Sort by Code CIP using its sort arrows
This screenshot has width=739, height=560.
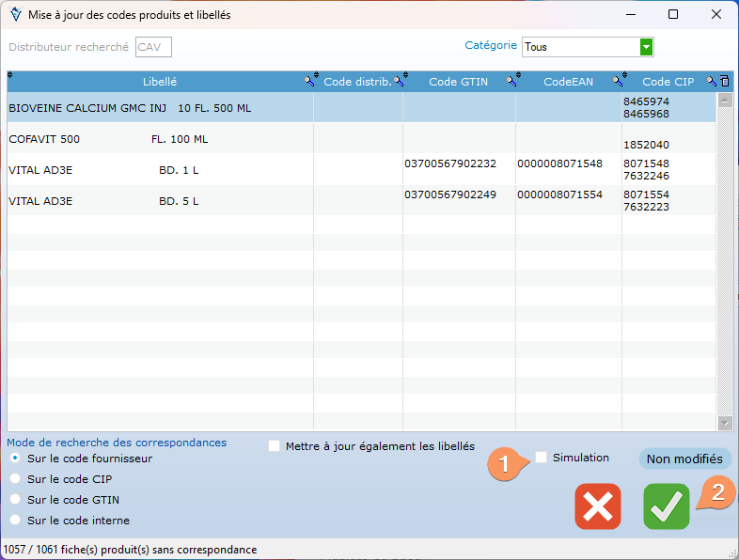point(624,75)
